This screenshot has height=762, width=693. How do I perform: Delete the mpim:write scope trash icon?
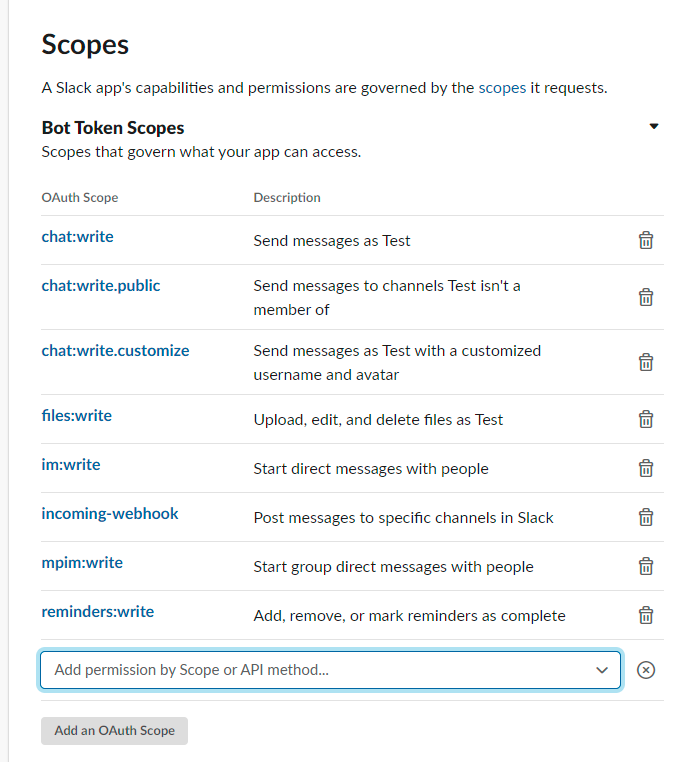coord(646,566)
